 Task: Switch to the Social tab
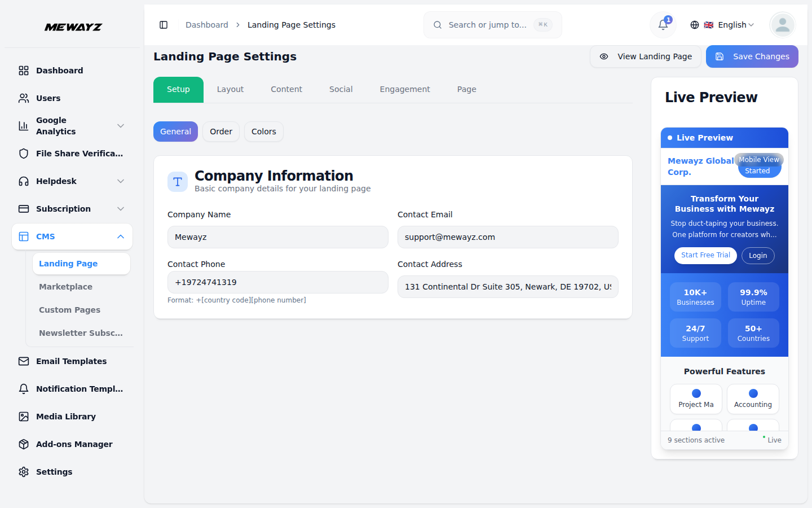(341, 89)
